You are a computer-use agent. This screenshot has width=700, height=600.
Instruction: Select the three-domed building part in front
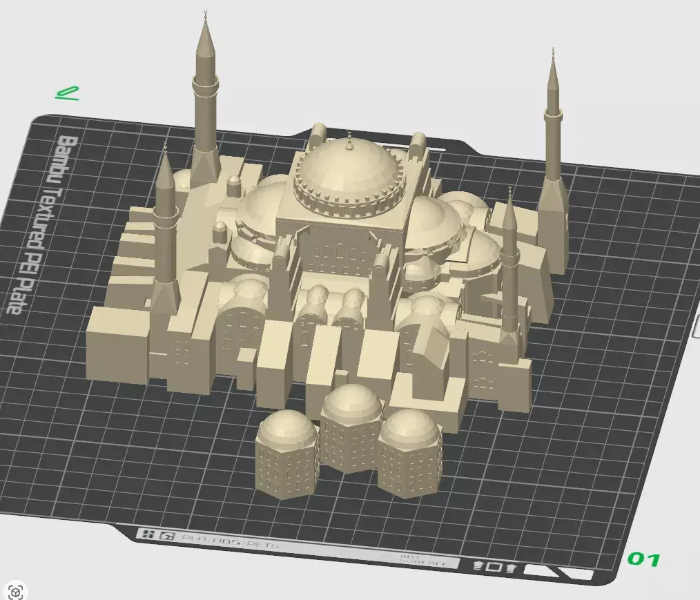[x=349, y=443]
